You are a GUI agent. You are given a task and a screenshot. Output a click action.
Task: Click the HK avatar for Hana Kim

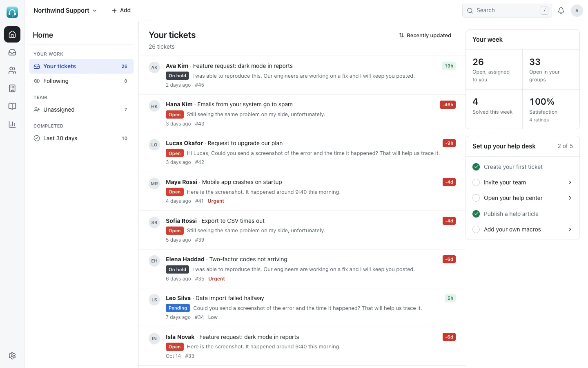coord(154,106)
